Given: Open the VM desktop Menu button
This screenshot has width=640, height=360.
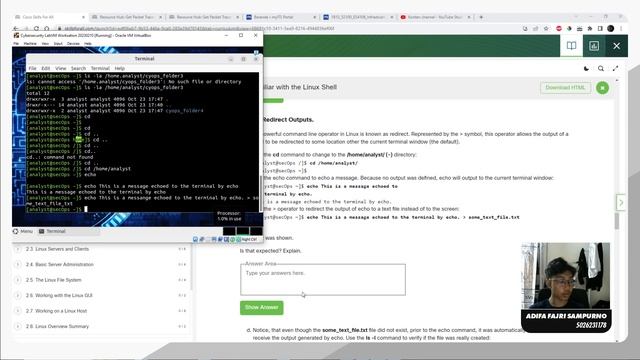Looking at the screenshot, I should click(23, 231).
